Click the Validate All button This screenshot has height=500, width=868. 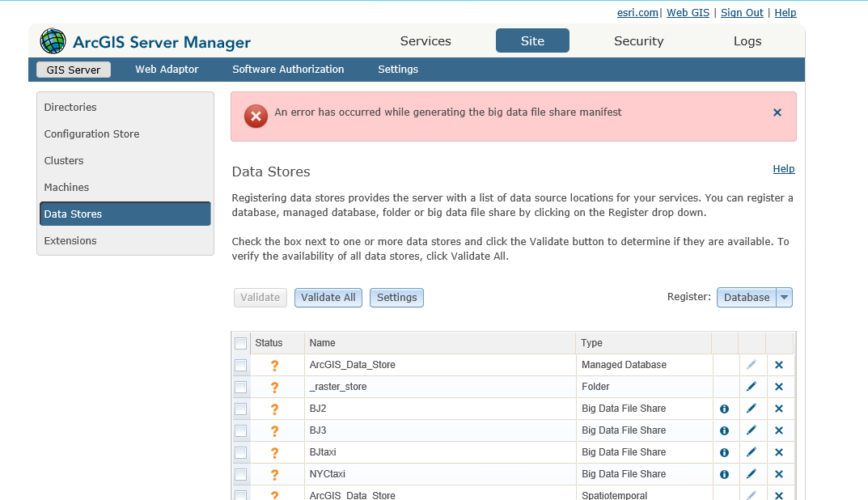point(328,298)
